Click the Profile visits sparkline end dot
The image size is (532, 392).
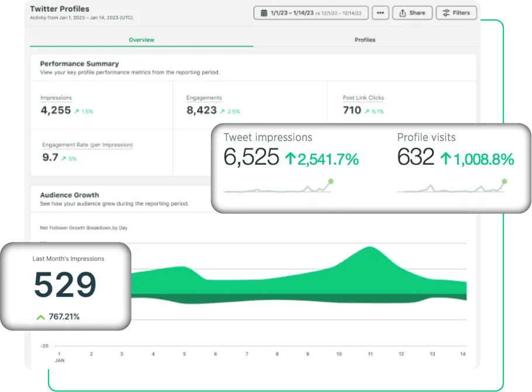tap(505, 182)
